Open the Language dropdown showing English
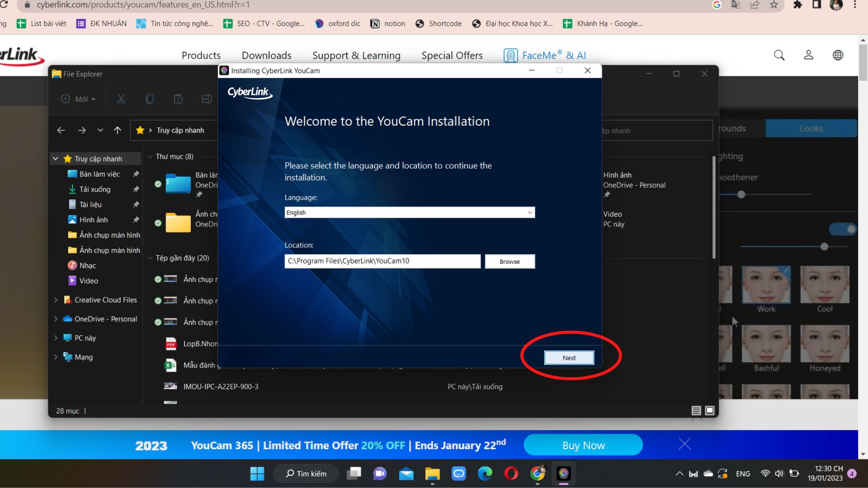 coord(410,212)
